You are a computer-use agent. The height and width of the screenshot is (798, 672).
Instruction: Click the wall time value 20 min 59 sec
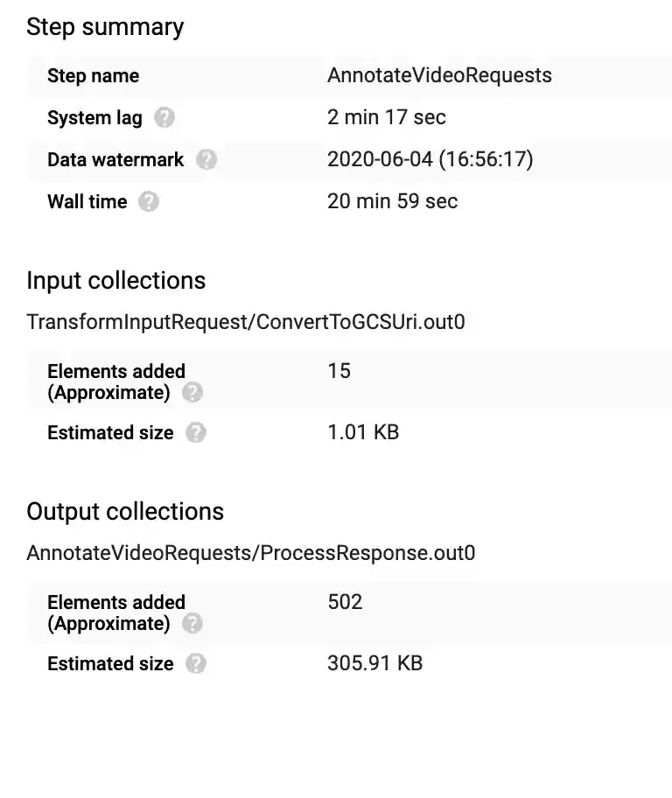click(x=392, y=201)
